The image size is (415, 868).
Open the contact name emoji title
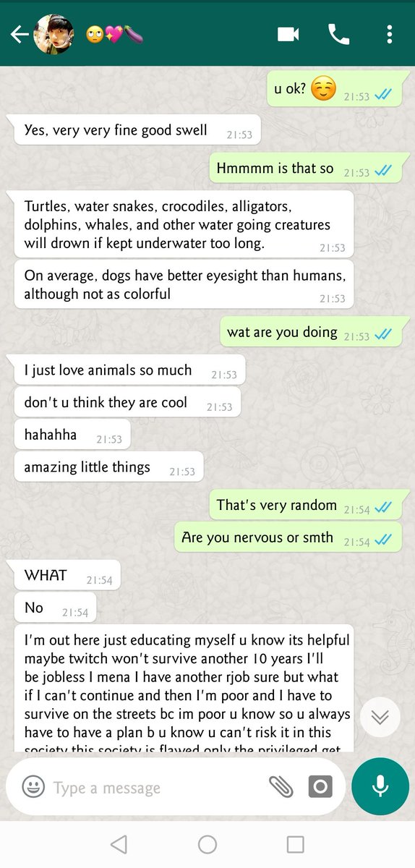pos(114,34)
